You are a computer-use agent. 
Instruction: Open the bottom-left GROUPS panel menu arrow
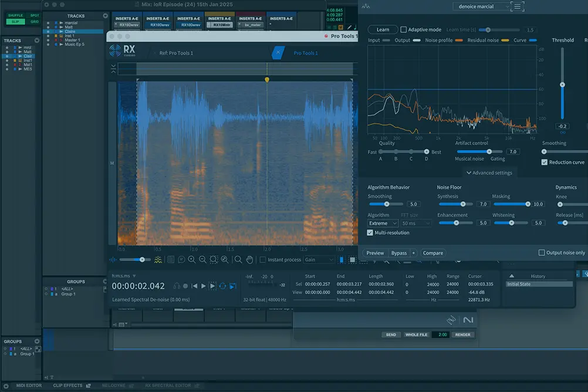(37, 342)
